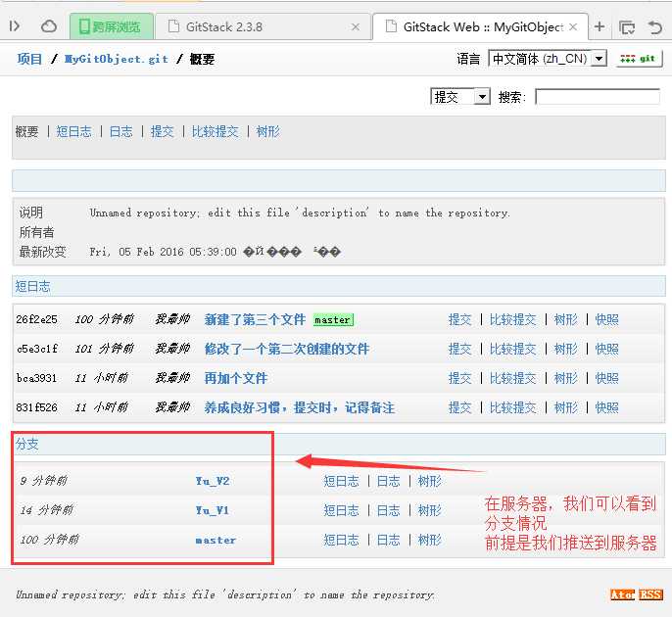Click the 短日志 section header link
Image resolution: width=672 pixels, height=617 pixels.
pos(32,286)
